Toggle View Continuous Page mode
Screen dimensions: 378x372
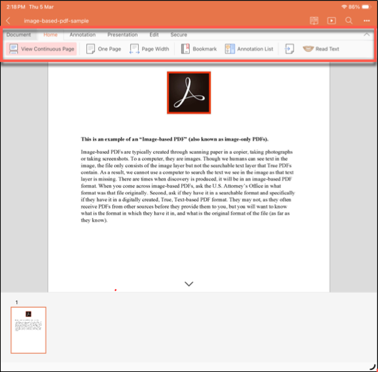42,49
